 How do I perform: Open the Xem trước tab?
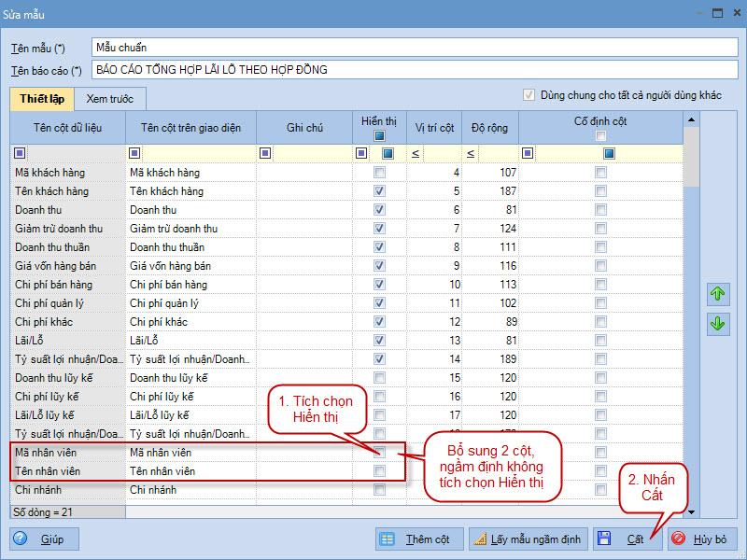click(x=110, y=99)
